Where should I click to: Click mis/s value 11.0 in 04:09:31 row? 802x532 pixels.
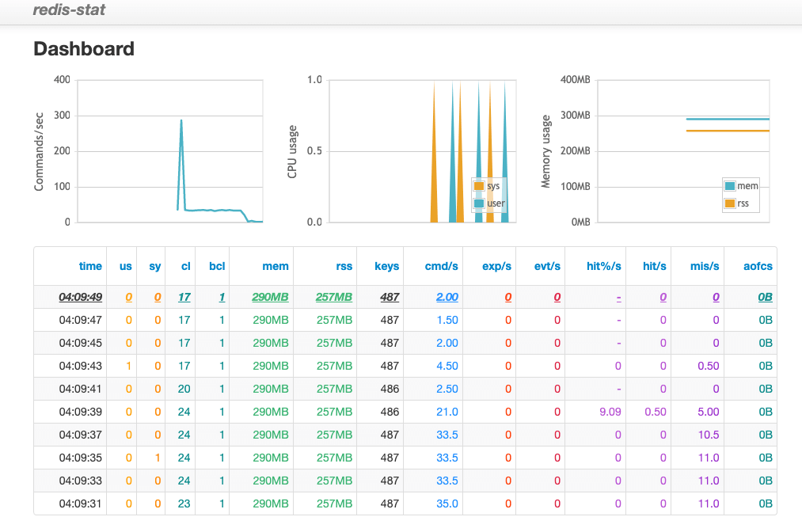pos(709,504)
